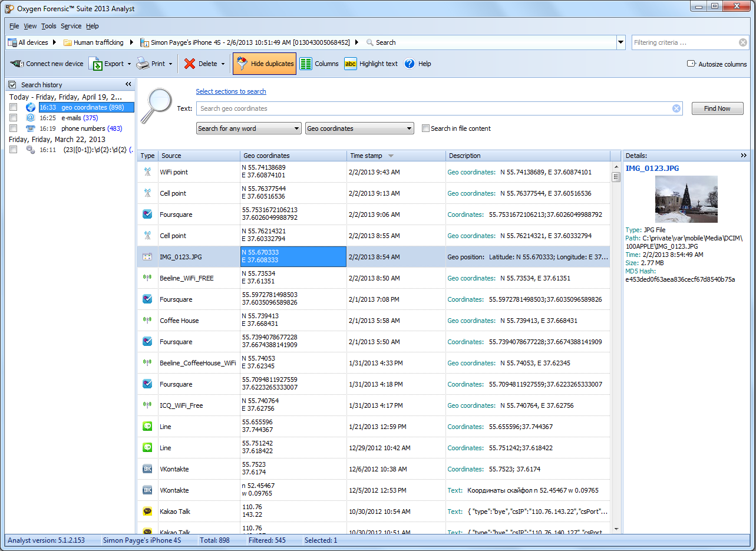Click the Print toolbar icon

click(x=143, y=64)
